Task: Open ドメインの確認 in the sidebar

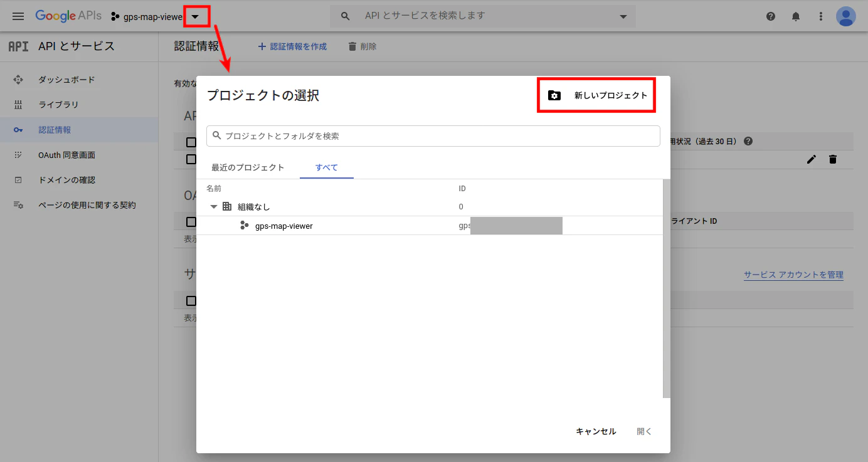Action: [x=79, y=180]
